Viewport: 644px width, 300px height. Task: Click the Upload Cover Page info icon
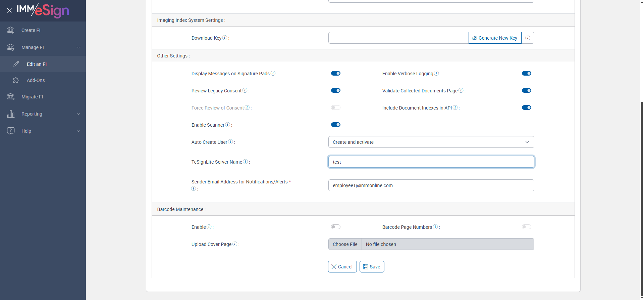point(235,244)
